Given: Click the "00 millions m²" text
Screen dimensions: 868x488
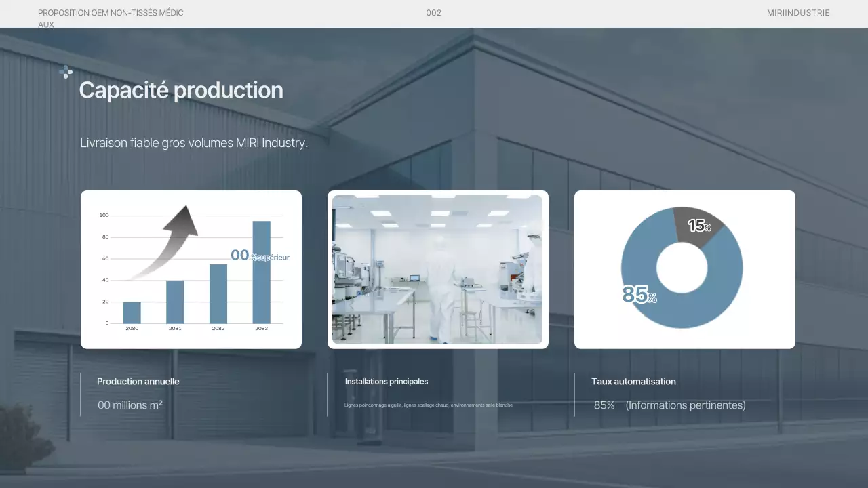Looking at the screenshot, I should pos(130,405).
